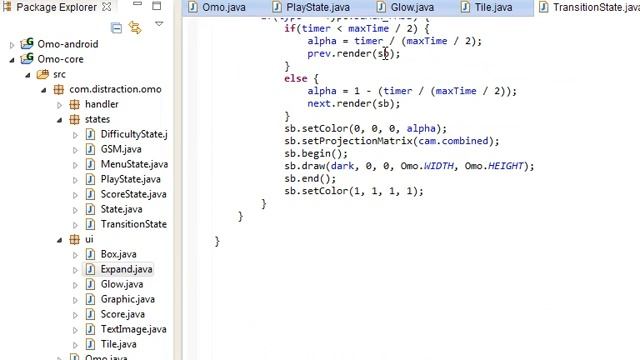Viewport: 640px width, 360px height.
Task: Collapse all in Package Explorer toolbar
Action: 116,28
